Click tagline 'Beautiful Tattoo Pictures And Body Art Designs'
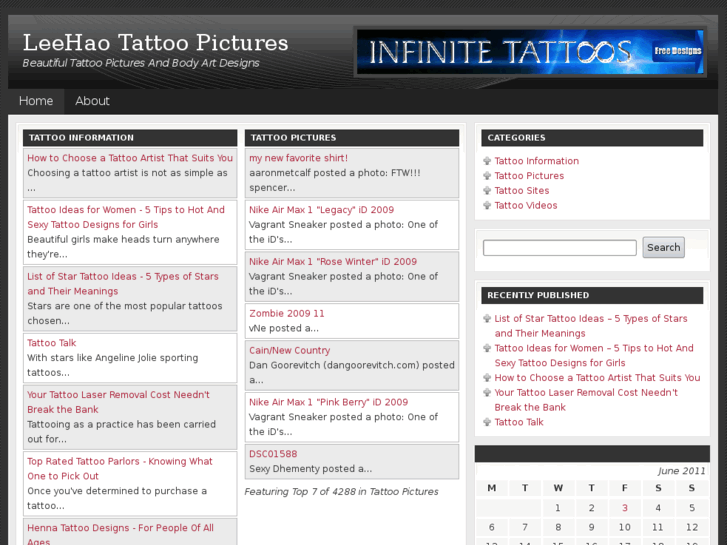Screen dimensions: 727x545 [x=141, y=63]
